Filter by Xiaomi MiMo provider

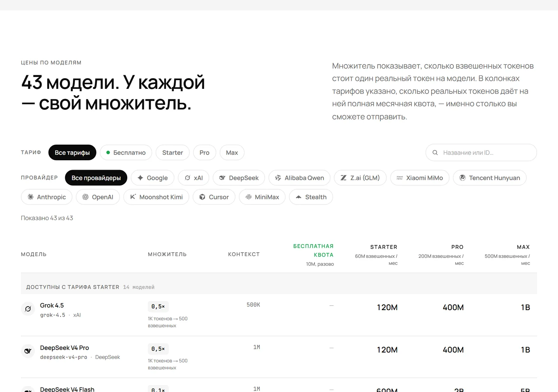coord(420,178)
